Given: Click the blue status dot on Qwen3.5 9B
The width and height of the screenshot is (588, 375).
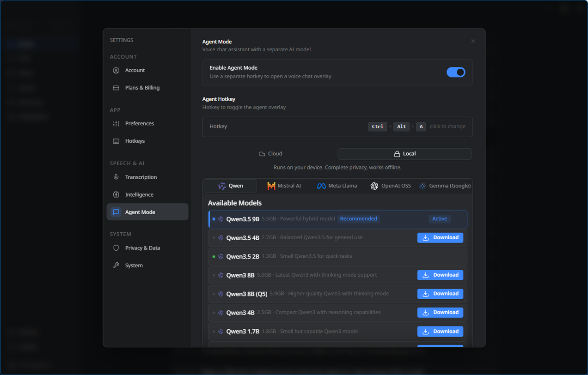Looking at the screenshot, I should [214, 219].
